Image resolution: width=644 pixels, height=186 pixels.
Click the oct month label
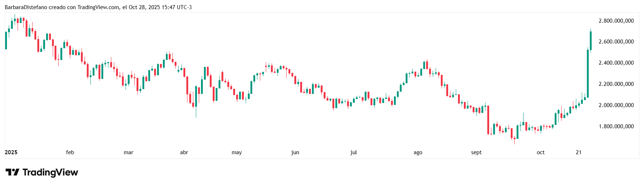pos(541,152)
